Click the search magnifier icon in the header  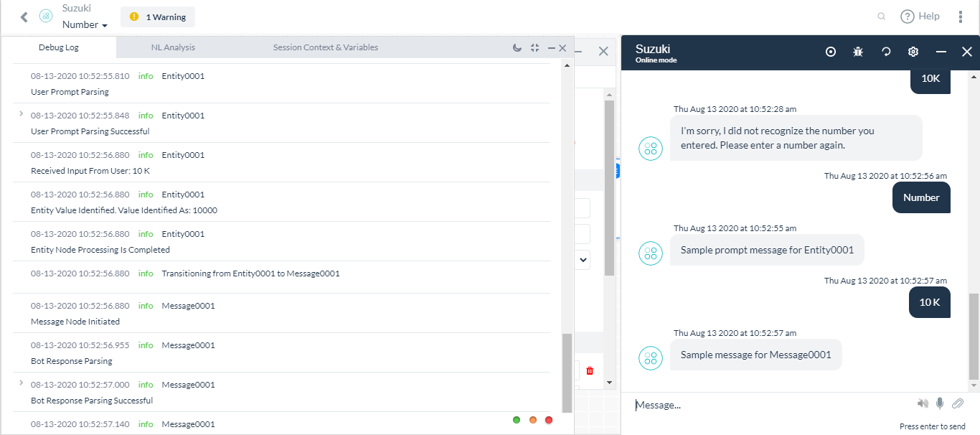882,17
